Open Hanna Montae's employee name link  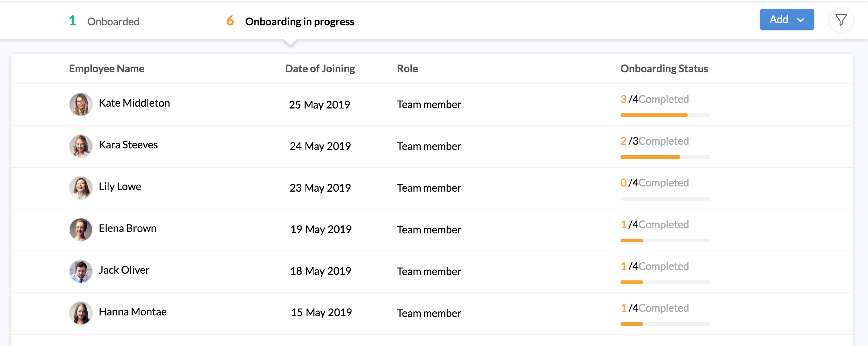133,312
